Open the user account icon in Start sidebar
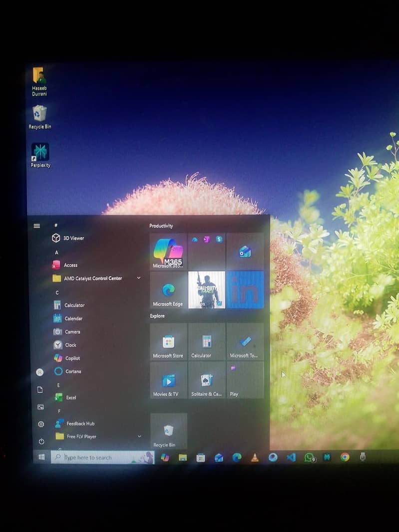The image size is (399, 532). click(40, 372)
